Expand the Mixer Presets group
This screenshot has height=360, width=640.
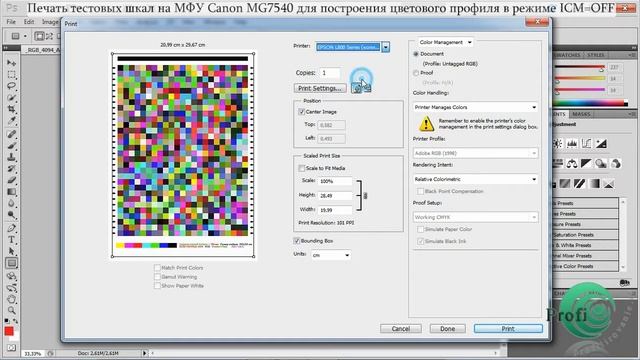click(x=584, y=256)
